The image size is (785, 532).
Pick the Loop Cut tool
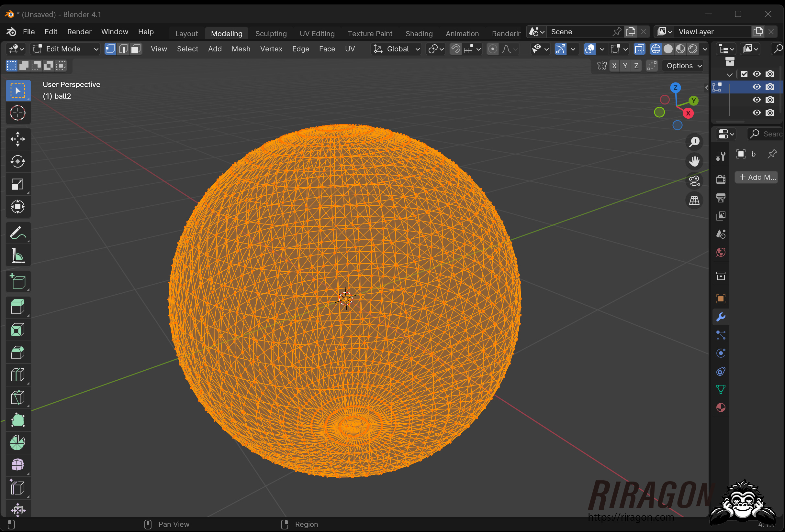coord(17,375)
